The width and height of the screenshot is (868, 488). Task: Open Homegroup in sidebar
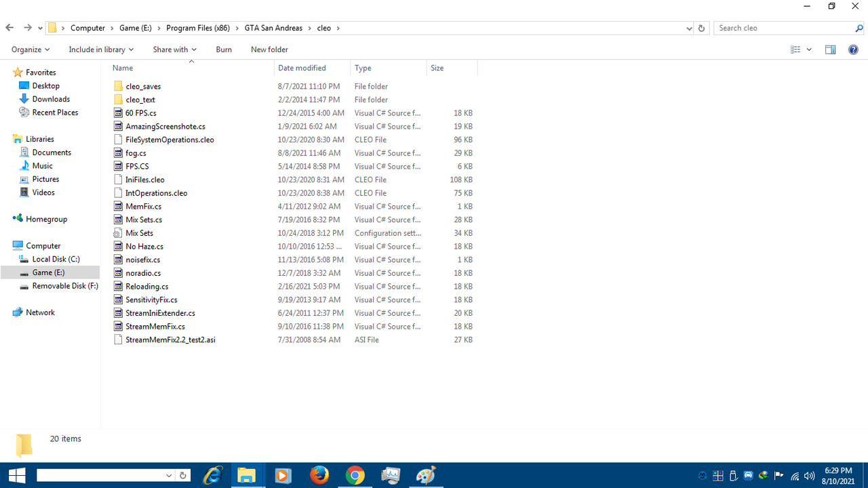pyautogui.click(x=46, y=219)
